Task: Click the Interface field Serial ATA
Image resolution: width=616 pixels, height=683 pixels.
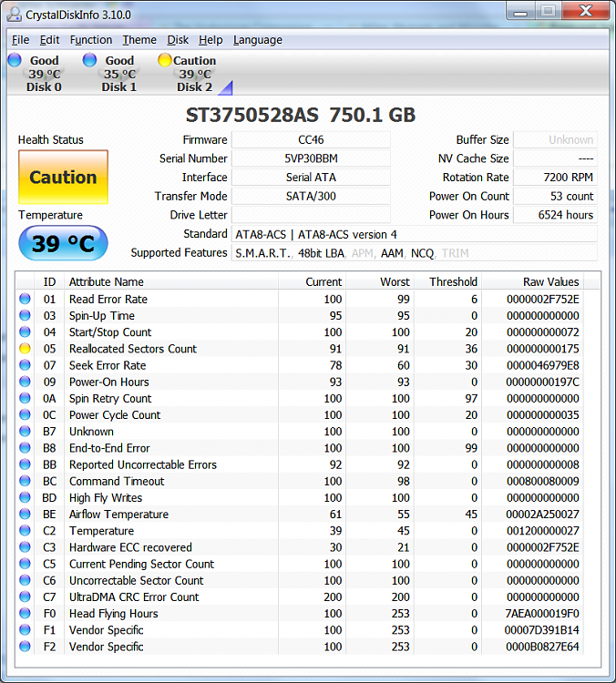Action: [311, 178]
